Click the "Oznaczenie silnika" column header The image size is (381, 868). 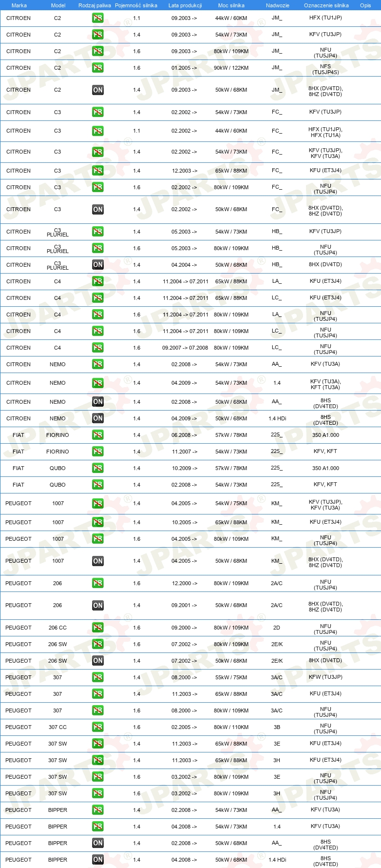[326, 5]
